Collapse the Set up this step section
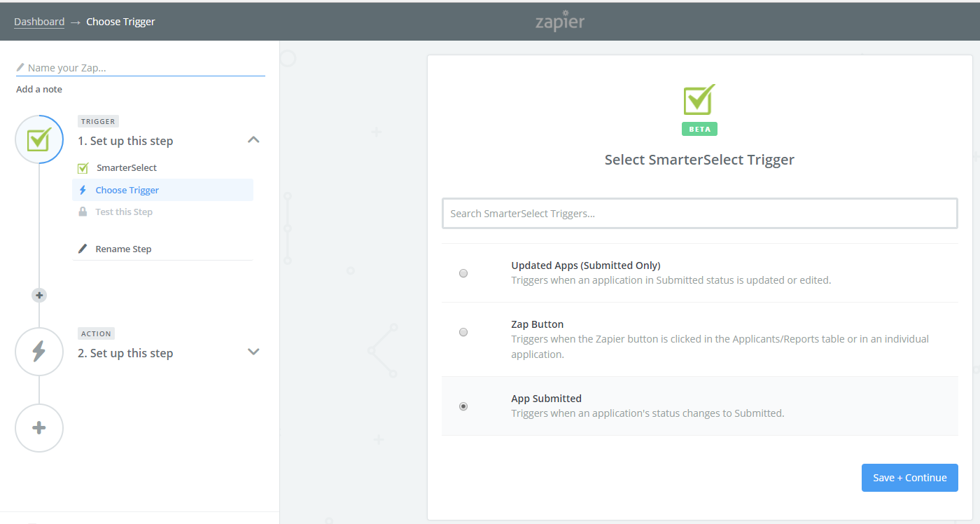The image size is (980, 524). point(253,139)
